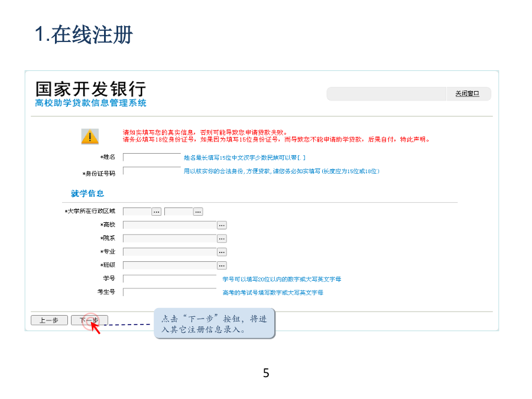Click the *身份证号码 label

[99, 174]
